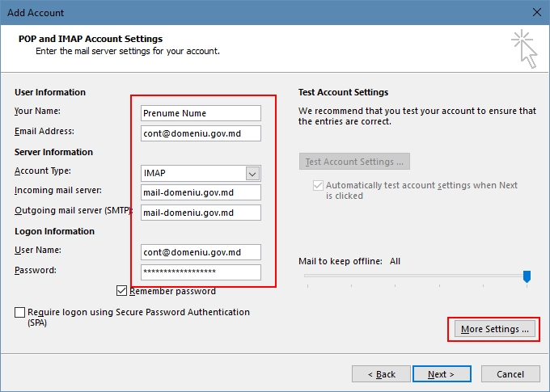Click the Your Name input field
Image resolution: width=550 pixels, height=392 pixels.
[200, 113]
